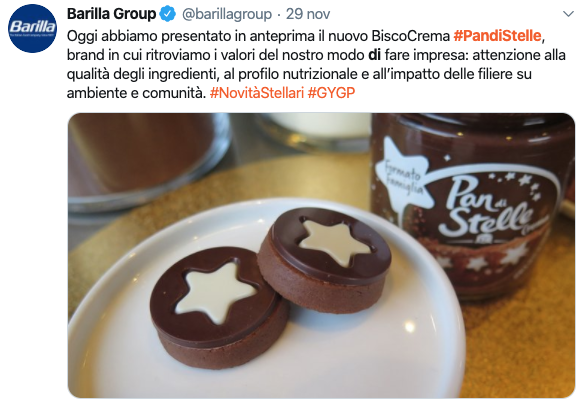Click the bold word di in tweet
Image resolution: width=584 pixels, height=406 pixels.
374,55
